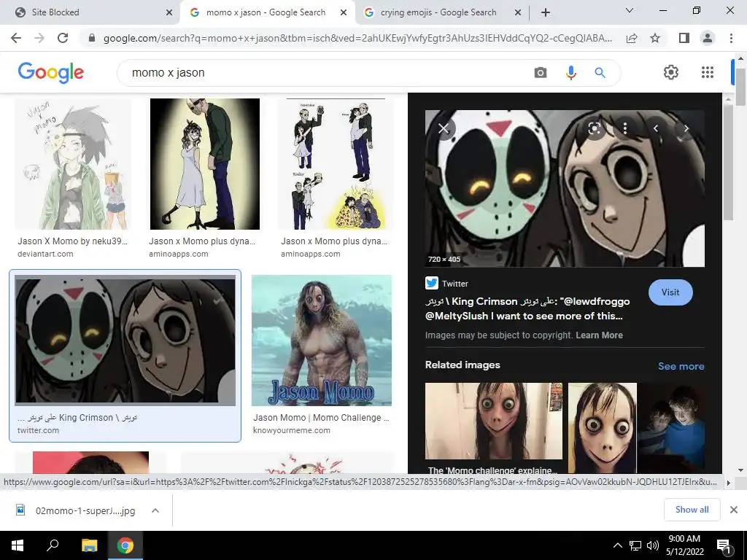747x560 pixels.
Task: Share this page icon in address bar
Action: click(x=632, y=38)
